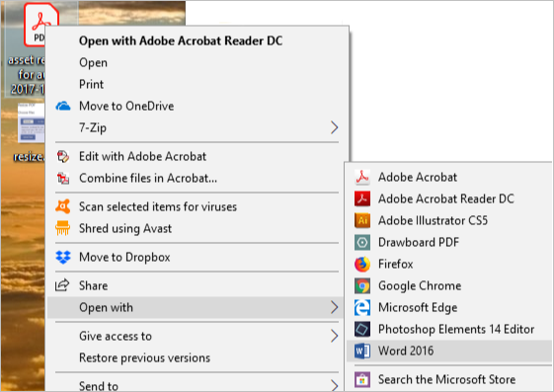The height and width of the screenshot is (392, 554).
Task: Open the file with Adobe Acrobat
Action: tap(449, 178)
